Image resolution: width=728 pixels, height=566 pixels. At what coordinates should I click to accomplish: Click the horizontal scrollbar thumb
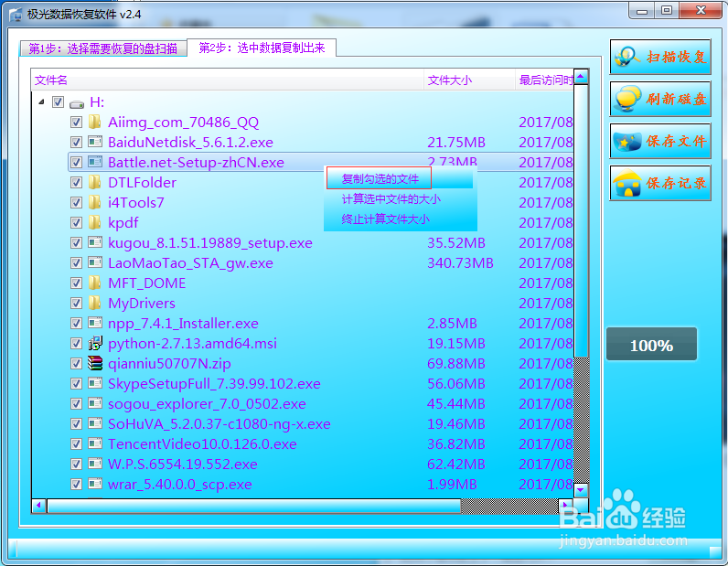[254, 506]
